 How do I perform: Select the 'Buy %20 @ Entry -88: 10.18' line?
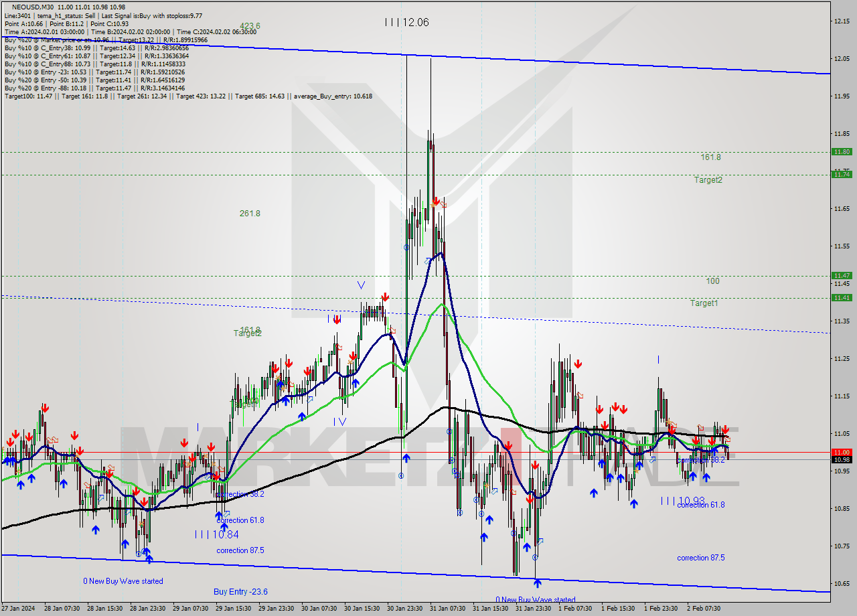[94, 88]
